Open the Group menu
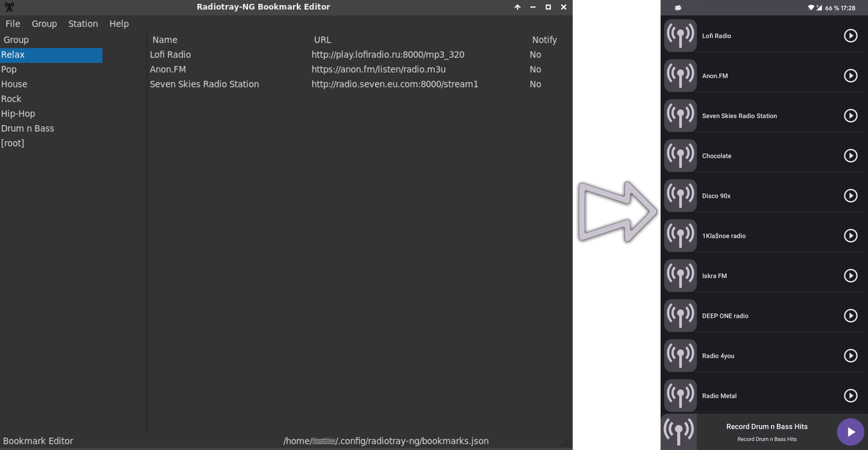The image size is (868, 450). (x=44, y=24)
